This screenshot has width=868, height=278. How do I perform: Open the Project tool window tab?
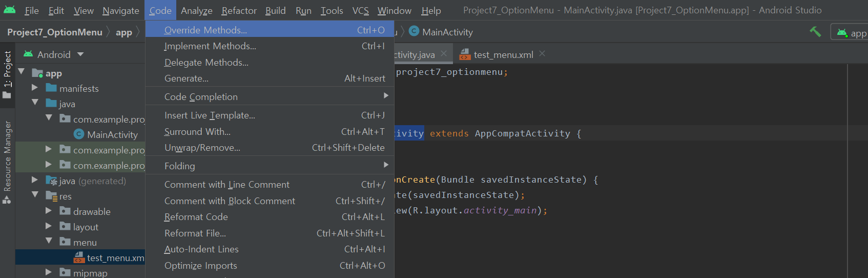pos(7,75)
